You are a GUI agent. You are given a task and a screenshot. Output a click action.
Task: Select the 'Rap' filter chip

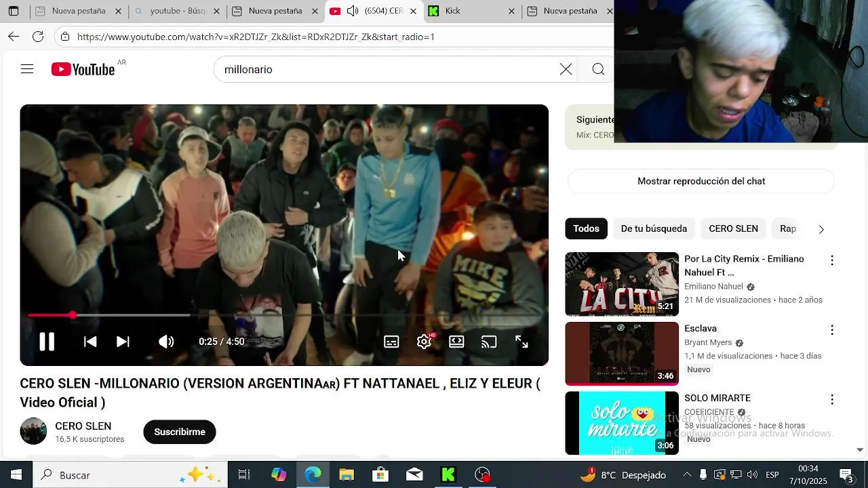pyautogui.click(x=788, y=228)
